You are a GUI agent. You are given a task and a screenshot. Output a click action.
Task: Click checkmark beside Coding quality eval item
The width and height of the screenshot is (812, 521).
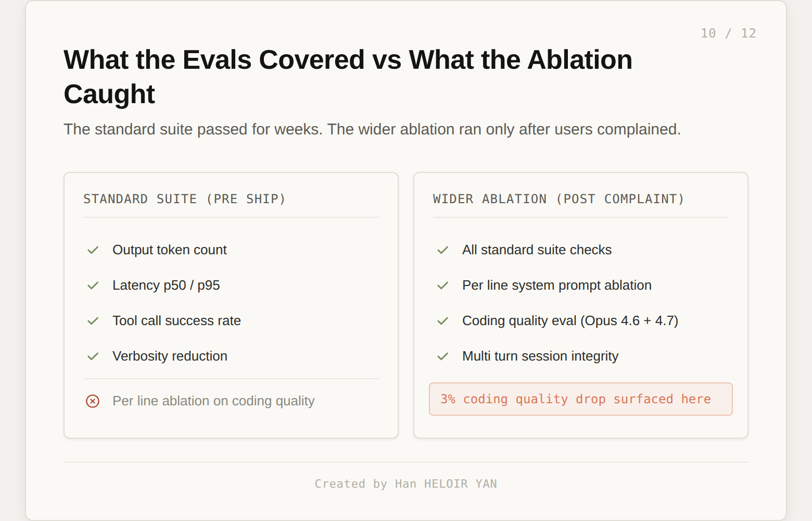(443, 321)
